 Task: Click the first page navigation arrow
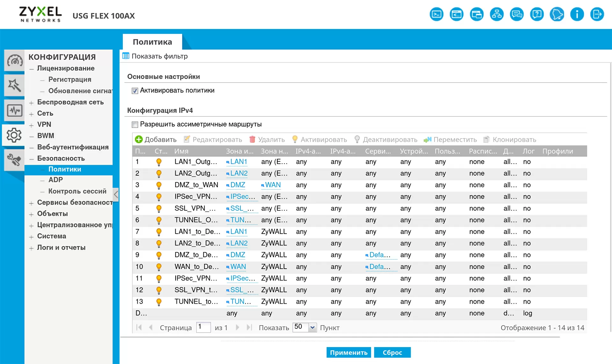[139, 327]
